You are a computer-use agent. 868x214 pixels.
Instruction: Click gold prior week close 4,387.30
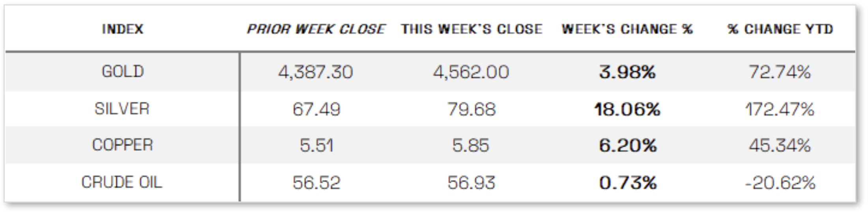pos(315,72)
